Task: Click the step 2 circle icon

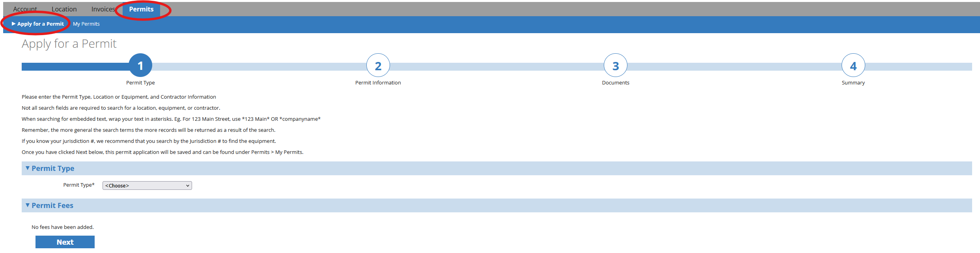Action: [x=378, y=66]
